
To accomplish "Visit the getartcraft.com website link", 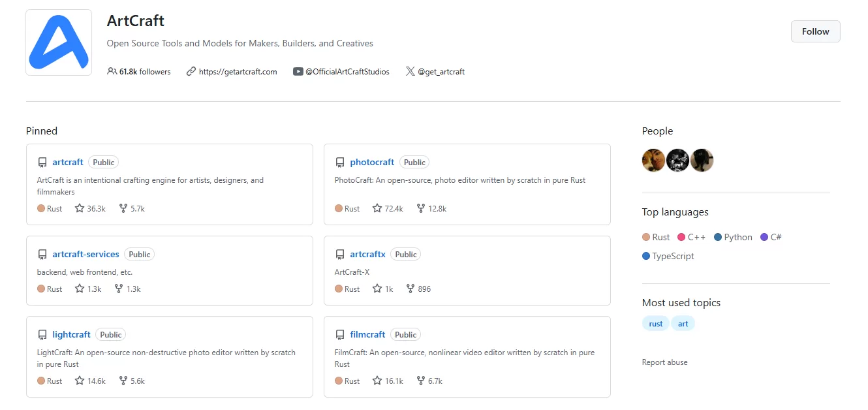I will [x=238, y=72].
